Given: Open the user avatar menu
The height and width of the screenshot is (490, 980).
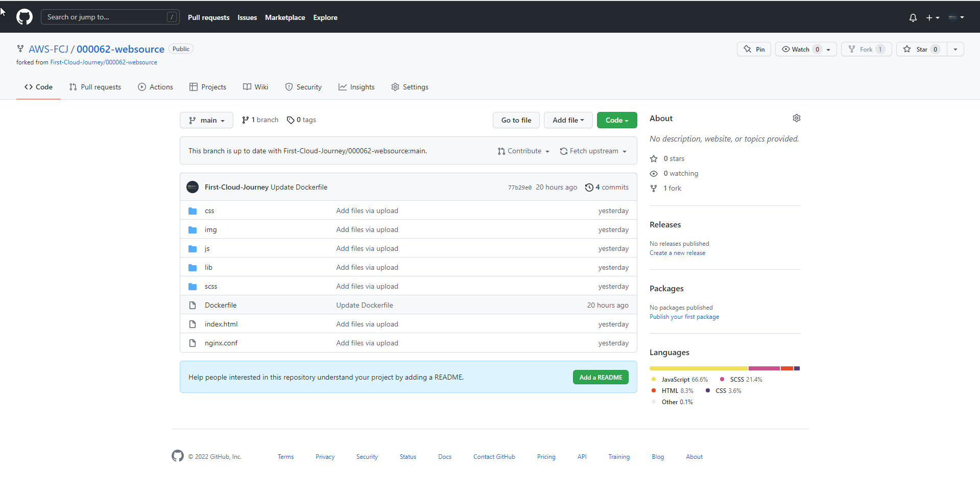Looking at the screenshot, I should (956, 17).
